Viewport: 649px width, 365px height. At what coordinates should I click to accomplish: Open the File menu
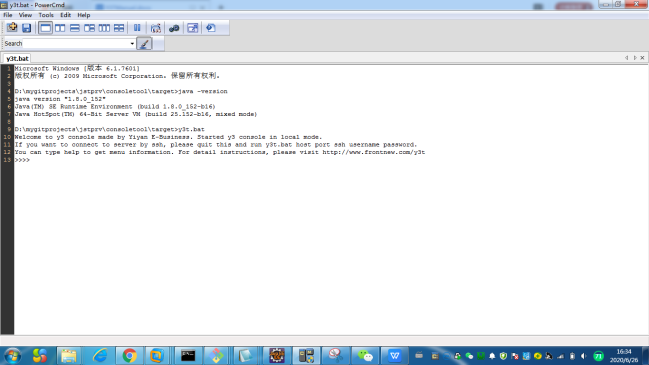[8, 15]
